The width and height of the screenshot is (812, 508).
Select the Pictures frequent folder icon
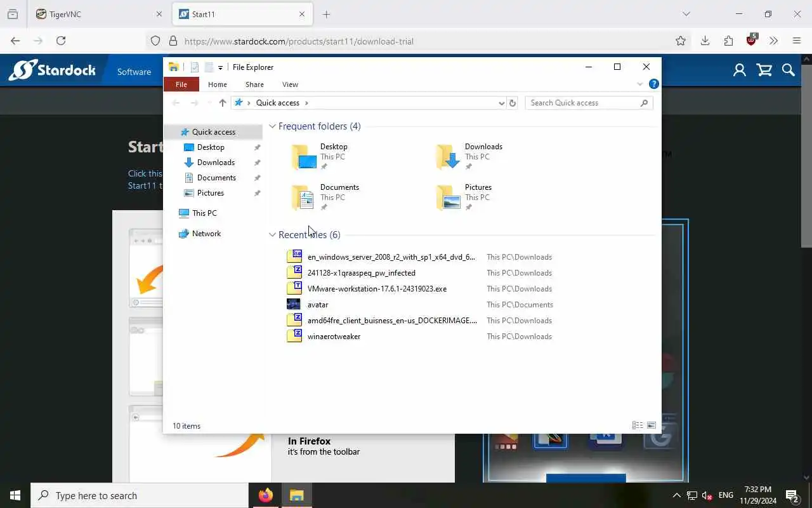tap(449, 197)
